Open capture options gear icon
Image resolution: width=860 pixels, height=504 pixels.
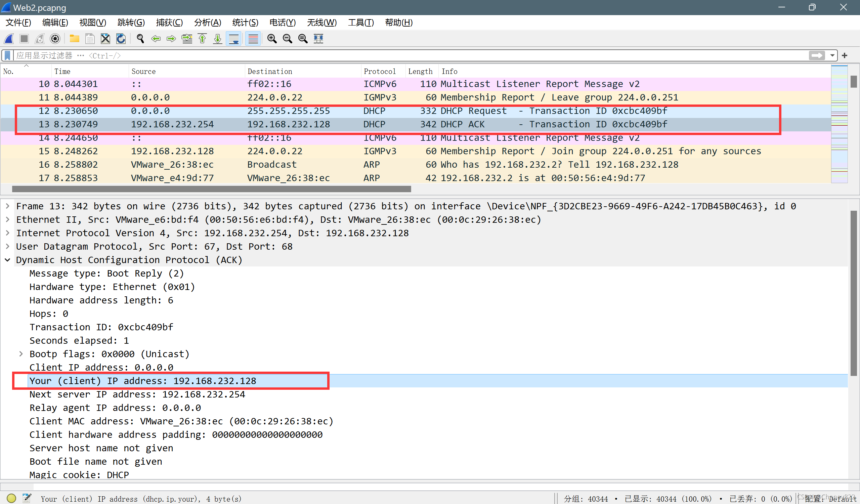tap(55, 39)
